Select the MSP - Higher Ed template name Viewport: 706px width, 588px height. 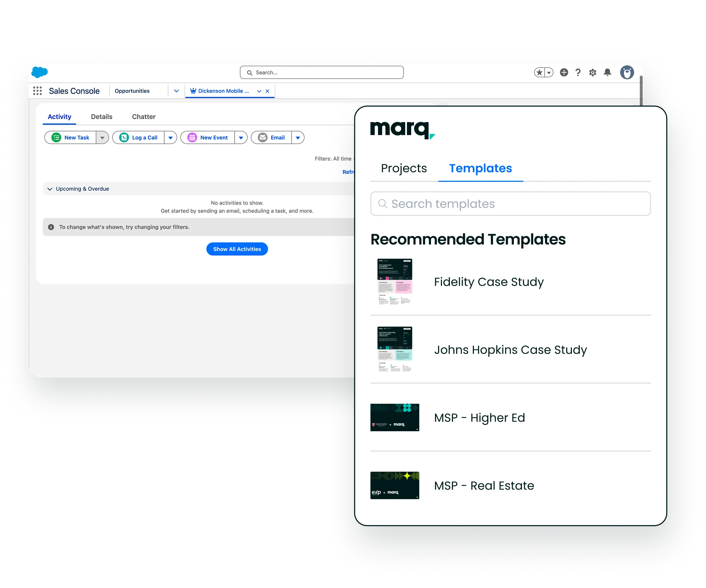(x=480, y=418)
